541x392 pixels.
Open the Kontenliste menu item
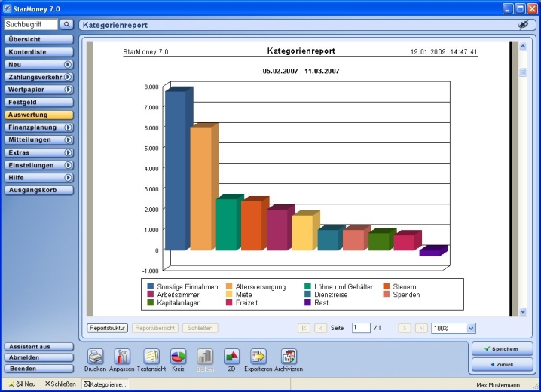point(38,51)
